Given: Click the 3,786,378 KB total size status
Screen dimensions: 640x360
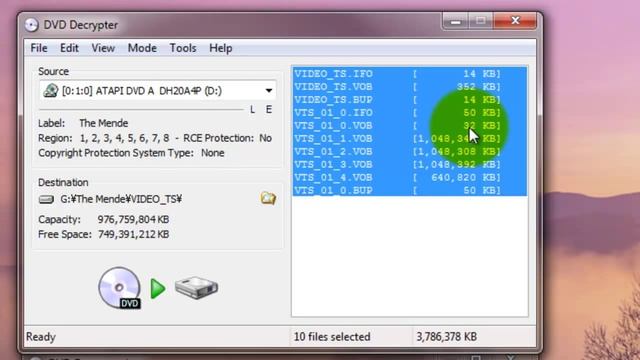Looking at the screenshot, I should pos(447,337).
